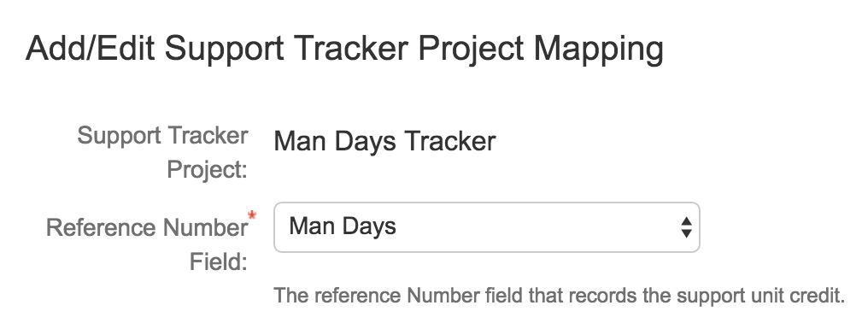Click the word 'Number' in the field label

[205, 227]
